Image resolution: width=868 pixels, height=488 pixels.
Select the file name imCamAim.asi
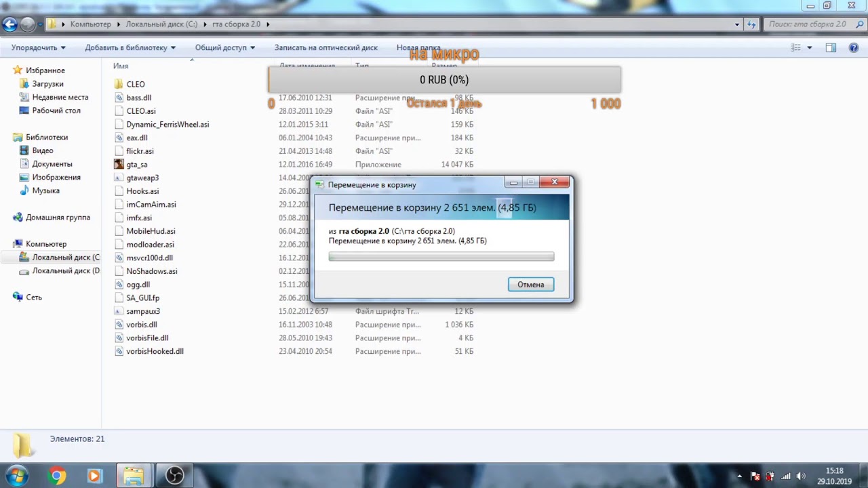click(151, 205)
